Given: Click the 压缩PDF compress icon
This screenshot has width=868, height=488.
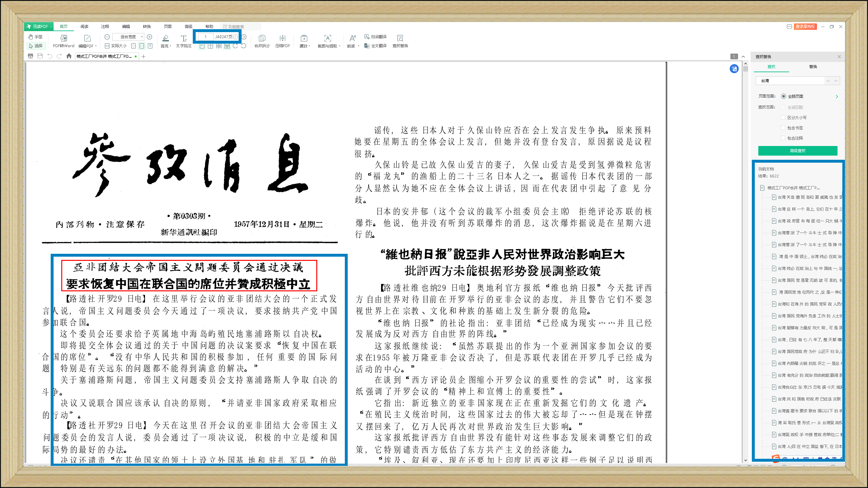Looking at the screenshot, I should [x=282, y=38].
